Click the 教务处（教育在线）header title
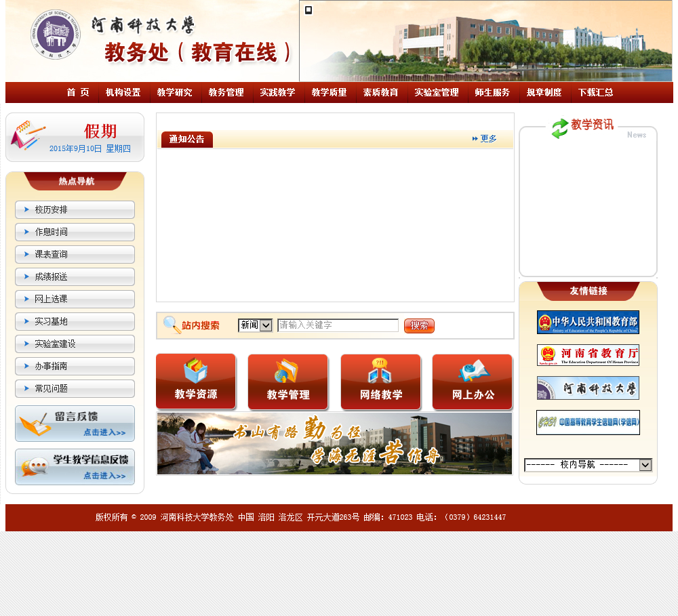 (x=199, y=52)
